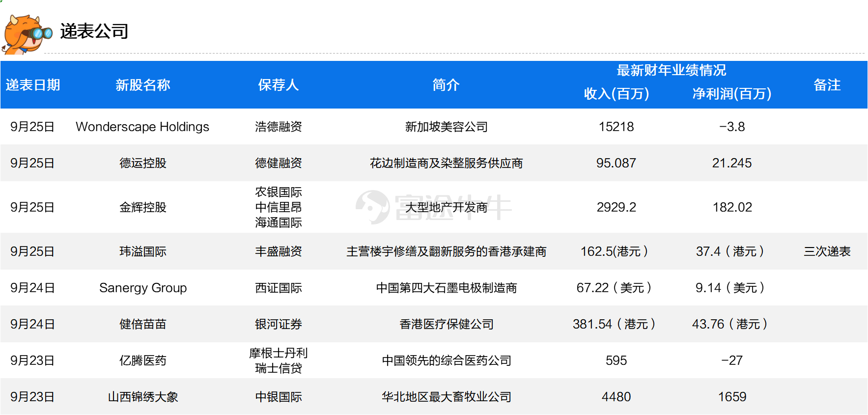Select the '递表日期' column header

pos(33,85)
